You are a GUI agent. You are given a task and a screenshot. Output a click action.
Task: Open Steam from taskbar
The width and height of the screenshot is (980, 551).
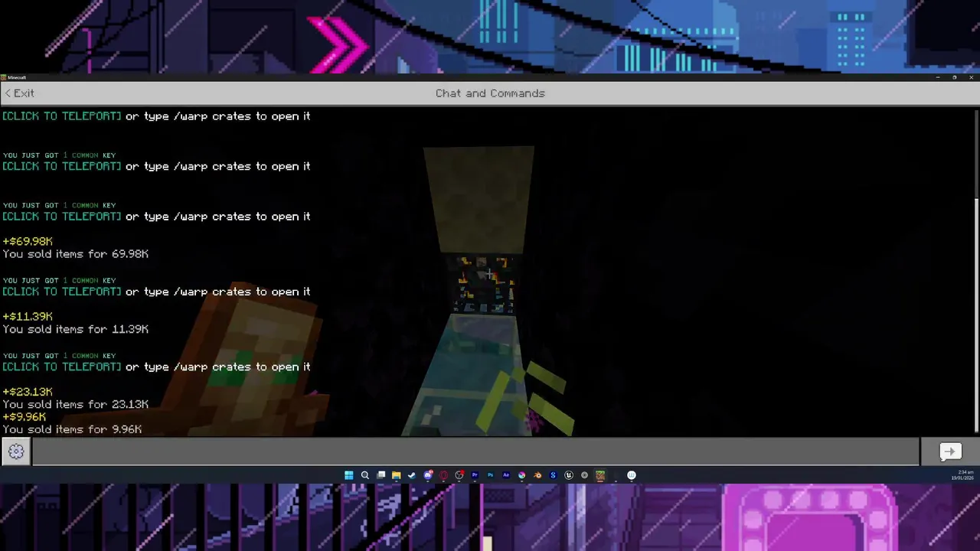coord(412,475)
